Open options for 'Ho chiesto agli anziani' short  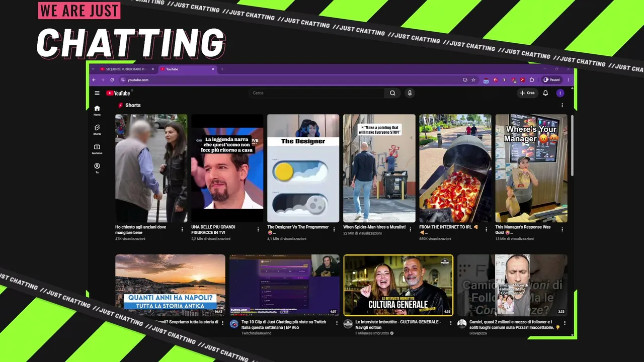182,229
